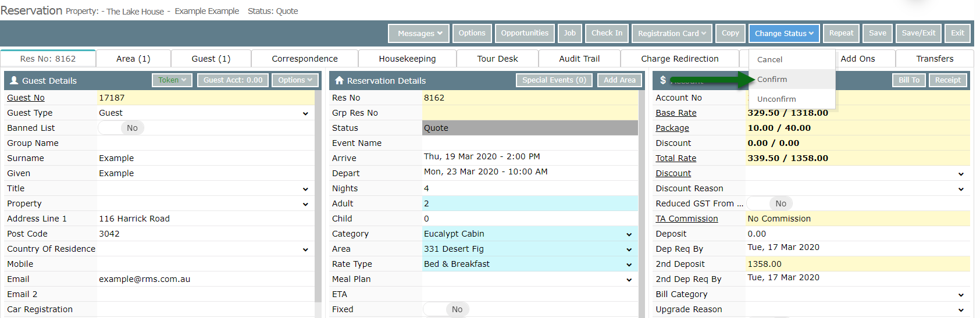This screenshot has height=318, width=980.
Task: Open the Audit Trail tab
Action: 579,59
